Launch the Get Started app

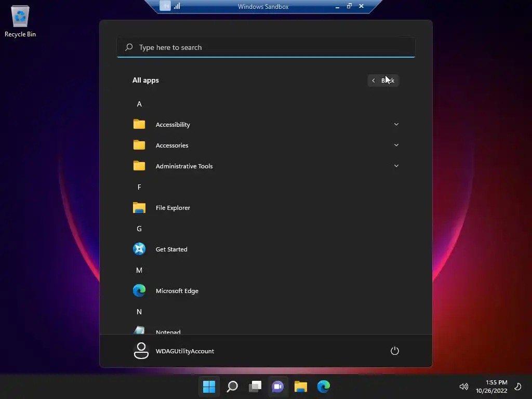click(x=265, y=249)
